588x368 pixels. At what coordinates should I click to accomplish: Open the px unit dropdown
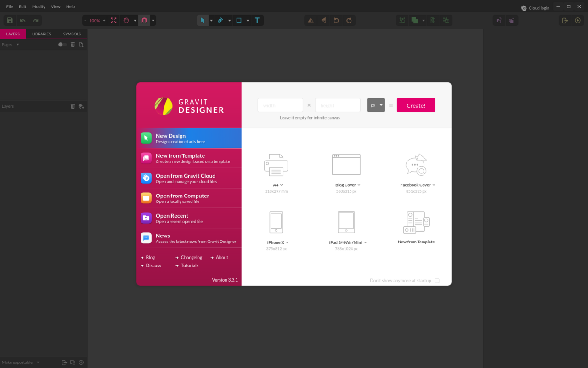pyautogui.click(x=376, y=105)
